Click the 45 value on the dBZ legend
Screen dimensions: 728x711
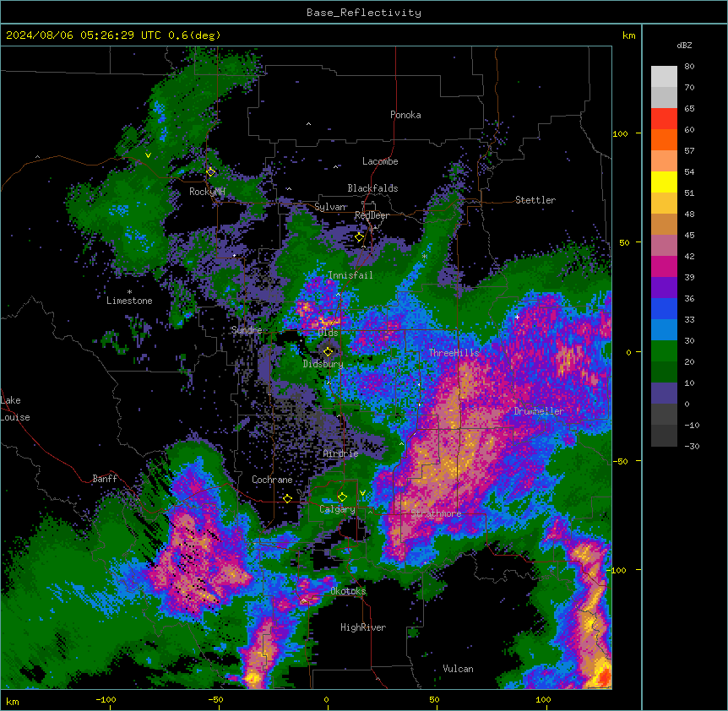point(689,236)
